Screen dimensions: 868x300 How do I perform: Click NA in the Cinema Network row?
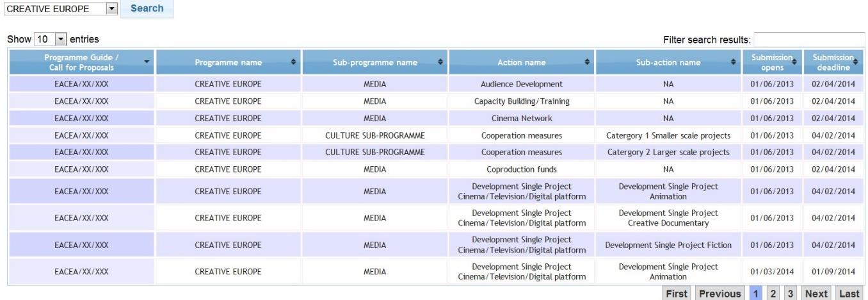pos(668,118)
